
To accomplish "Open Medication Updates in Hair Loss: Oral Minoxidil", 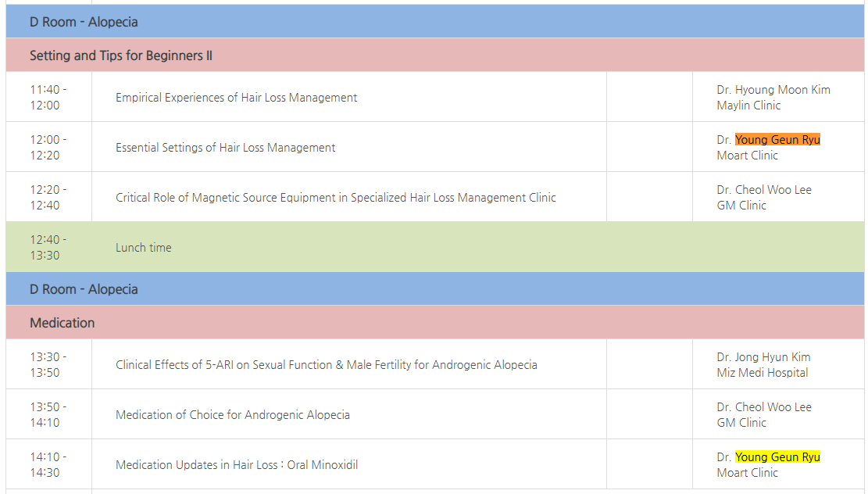I will pyautogui.click(x=237, y=465).
